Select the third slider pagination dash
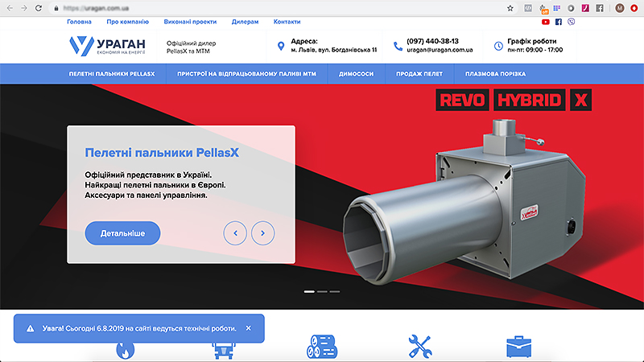This screenshot has height=362, width=644. (335, 292)
